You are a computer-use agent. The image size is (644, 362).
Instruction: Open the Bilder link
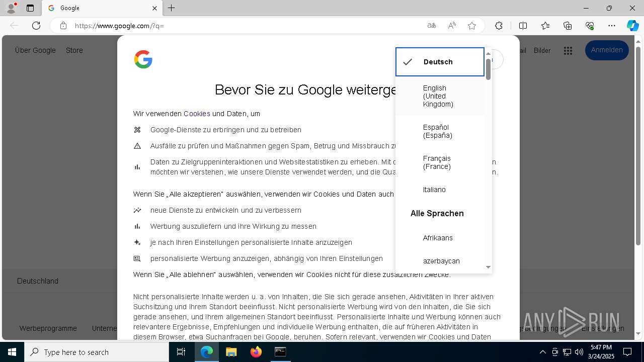[x=542, y=50]
